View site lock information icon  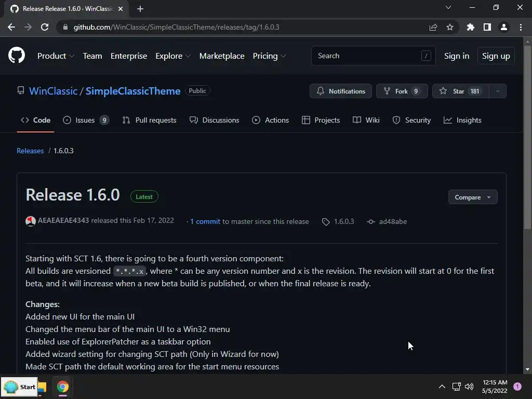click(65, 27)
